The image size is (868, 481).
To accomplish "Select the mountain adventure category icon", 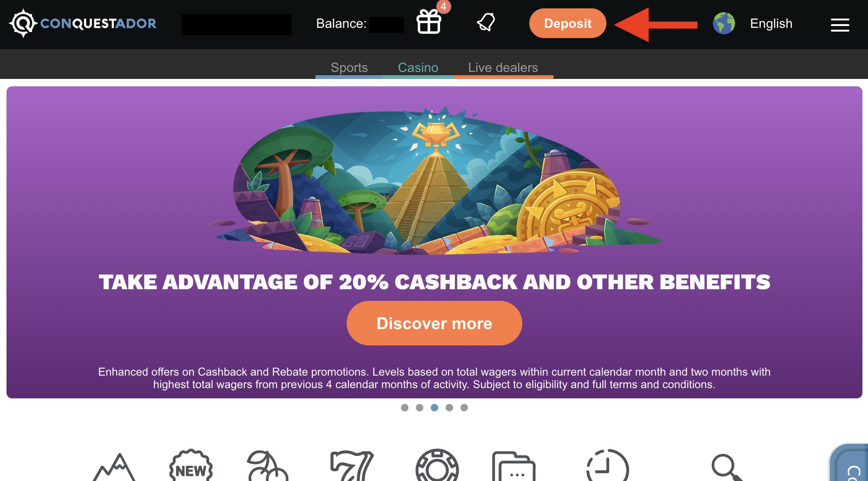I will tap(114, 467).
